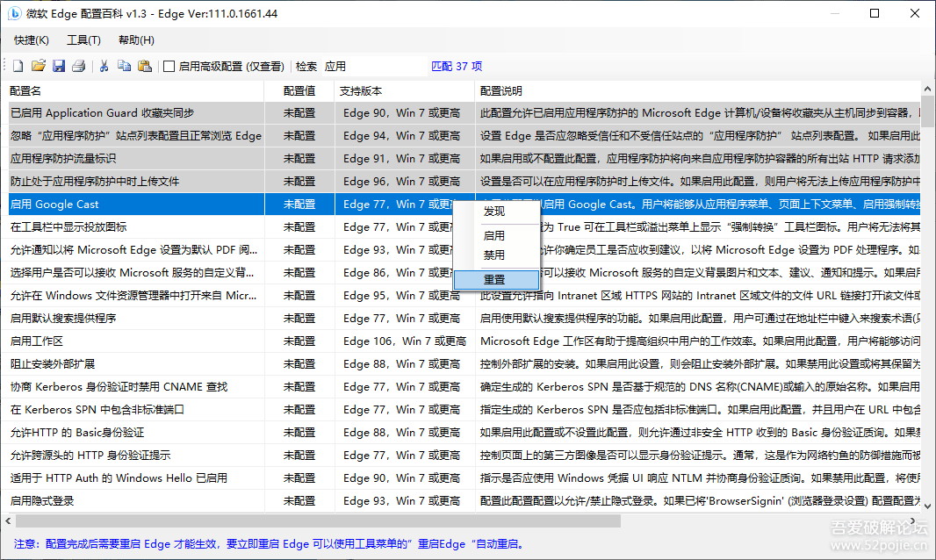Screen dimensions: 936x560
Task: Open the 快捷(K) menu
Action: [32, 40]
